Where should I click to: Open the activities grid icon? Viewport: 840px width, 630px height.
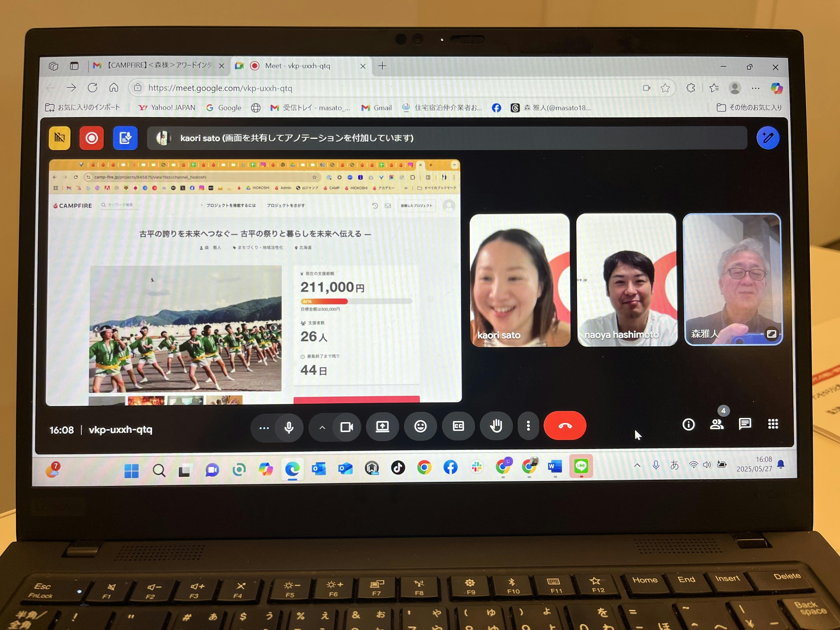click(x=773, y=424)
